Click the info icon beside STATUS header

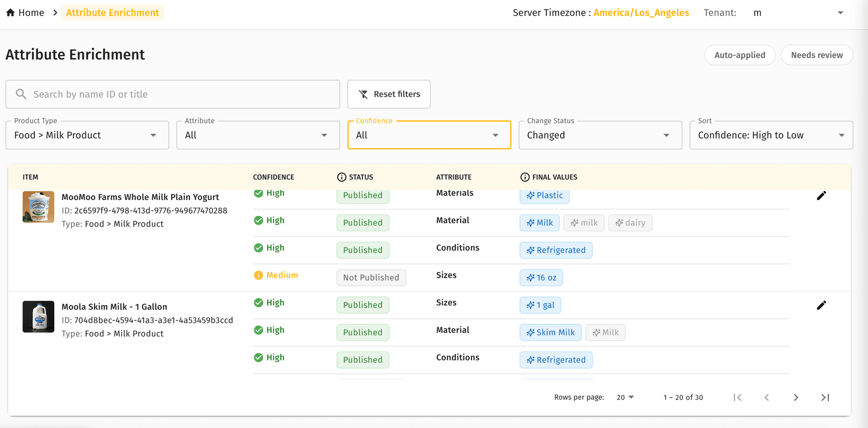342,177
